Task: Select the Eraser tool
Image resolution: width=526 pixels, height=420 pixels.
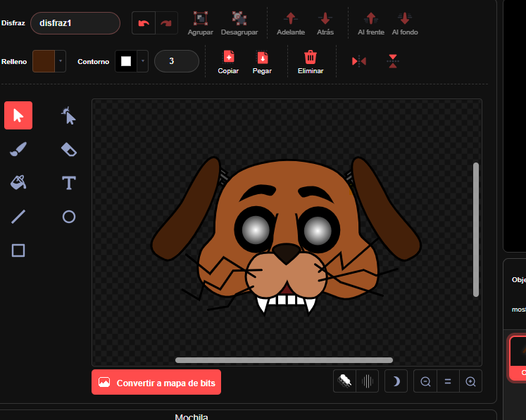Action: tap(69, 149)
